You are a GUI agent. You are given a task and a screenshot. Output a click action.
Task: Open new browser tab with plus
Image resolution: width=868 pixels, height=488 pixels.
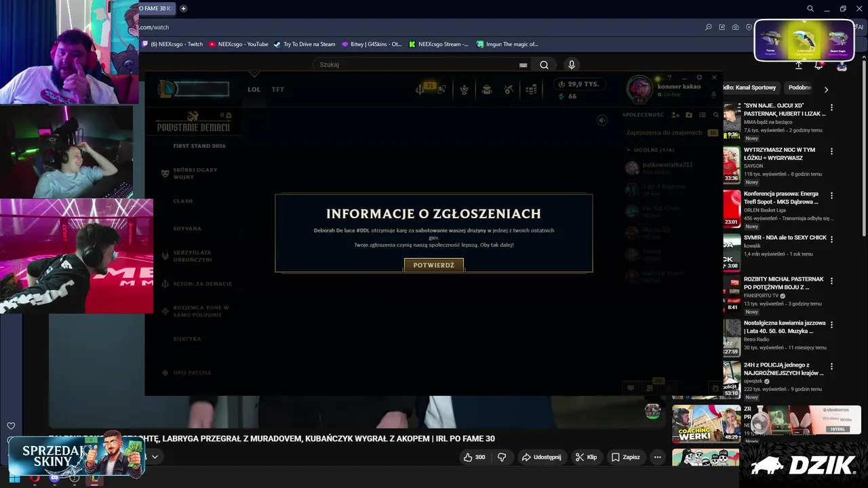183,9
